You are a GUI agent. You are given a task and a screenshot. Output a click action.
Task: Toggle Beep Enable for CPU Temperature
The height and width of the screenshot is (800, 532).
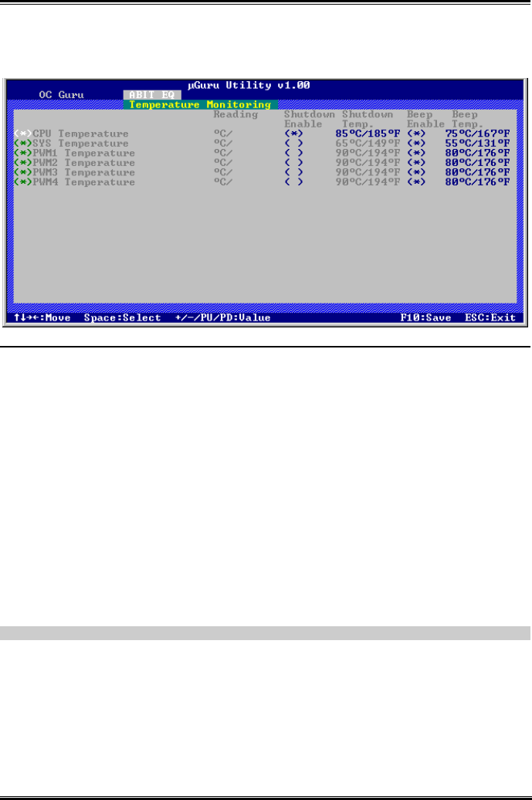[416, 134]
